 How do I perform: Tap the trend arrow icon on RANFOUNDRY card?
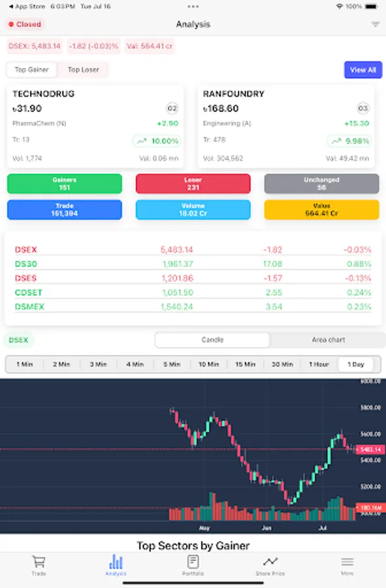(x=335, y=140)
